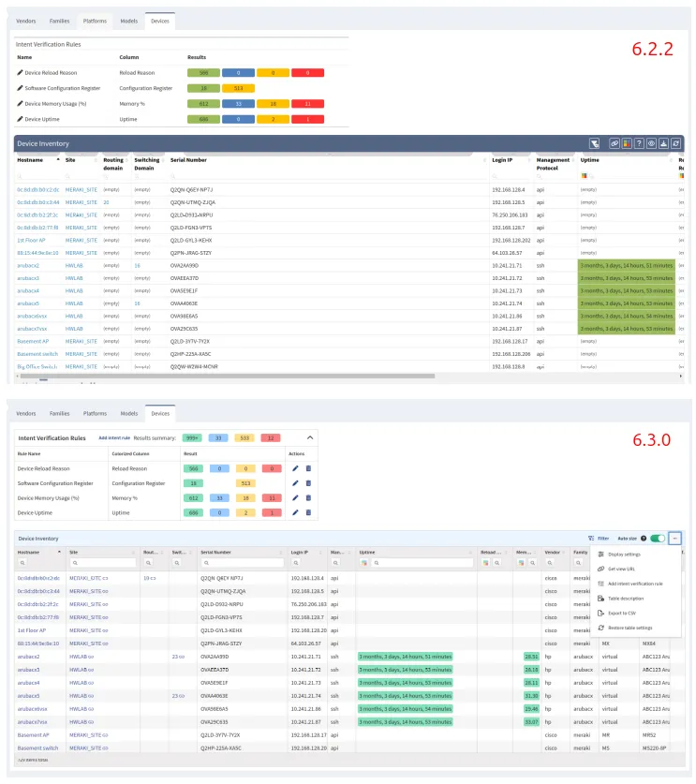Click the pencil icon beside Device Reload Reason in 6.2.2

[21, 72]
